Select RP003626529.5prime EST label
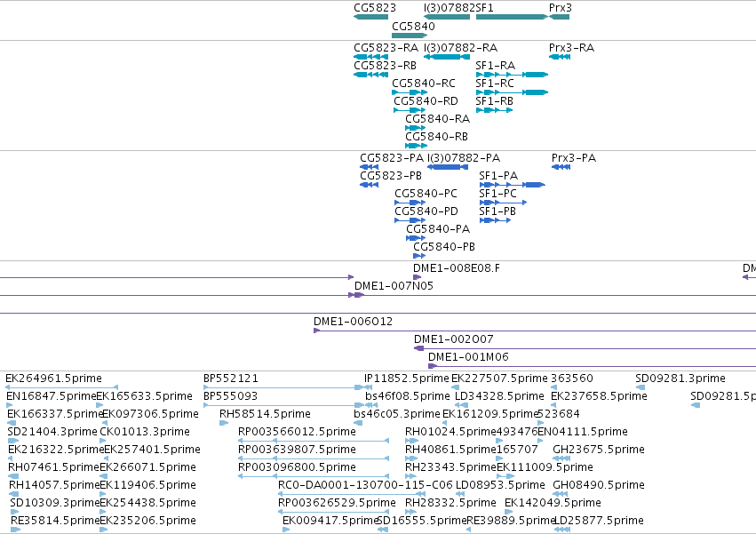Viewport: 756px width, 534px height. (337, 503)
